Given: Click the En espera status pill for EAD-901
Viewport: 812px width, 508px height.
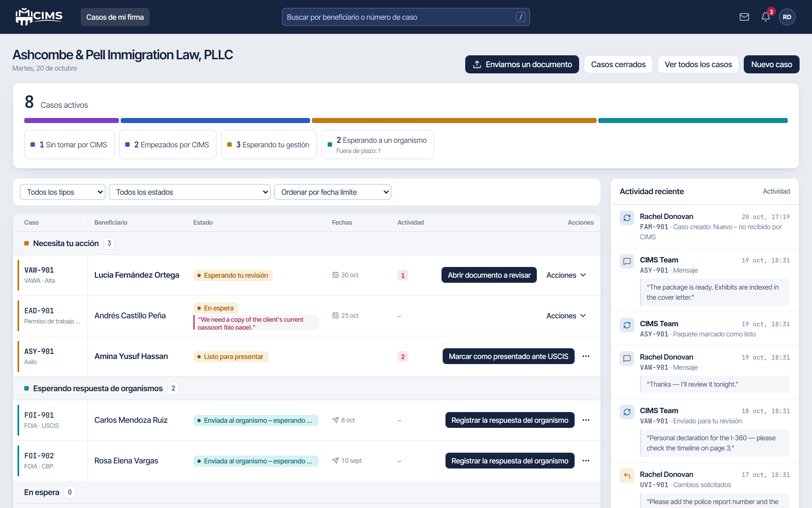Looking at the screenshot, I should tap(216, 308).
